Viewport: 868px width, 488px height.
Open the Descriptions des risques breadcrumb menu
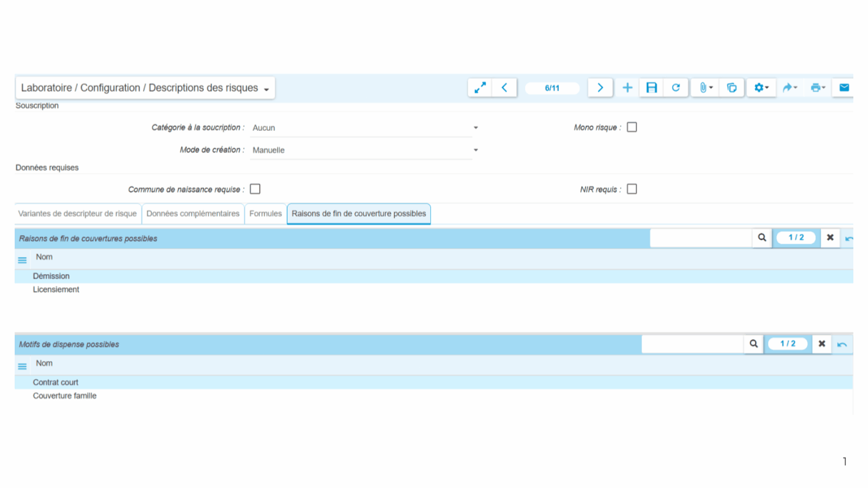[x=266, y=89]
